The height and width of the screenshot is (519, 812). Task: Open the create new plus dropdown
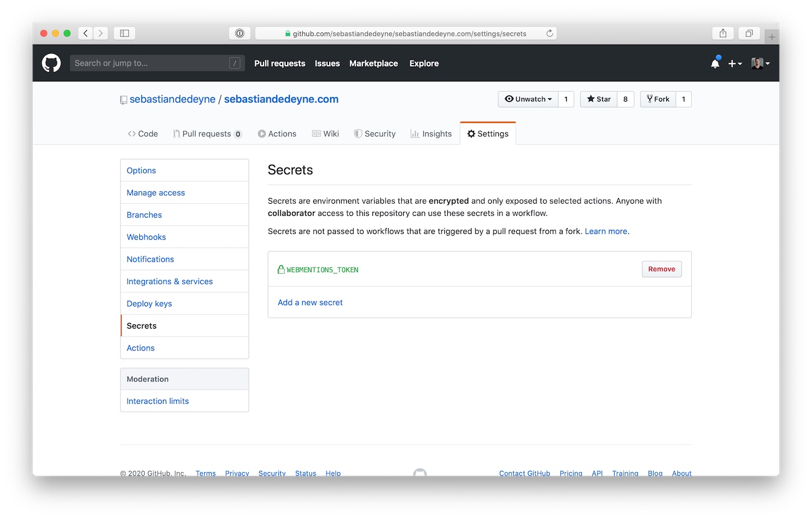(x=735, y=63)
